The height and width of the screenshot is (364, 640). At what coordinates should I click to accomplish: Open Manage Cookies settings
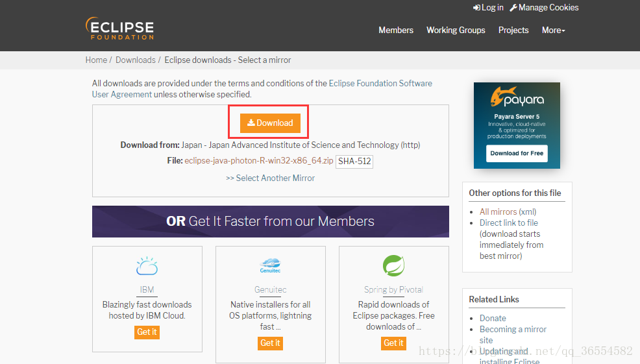[544, 7]
